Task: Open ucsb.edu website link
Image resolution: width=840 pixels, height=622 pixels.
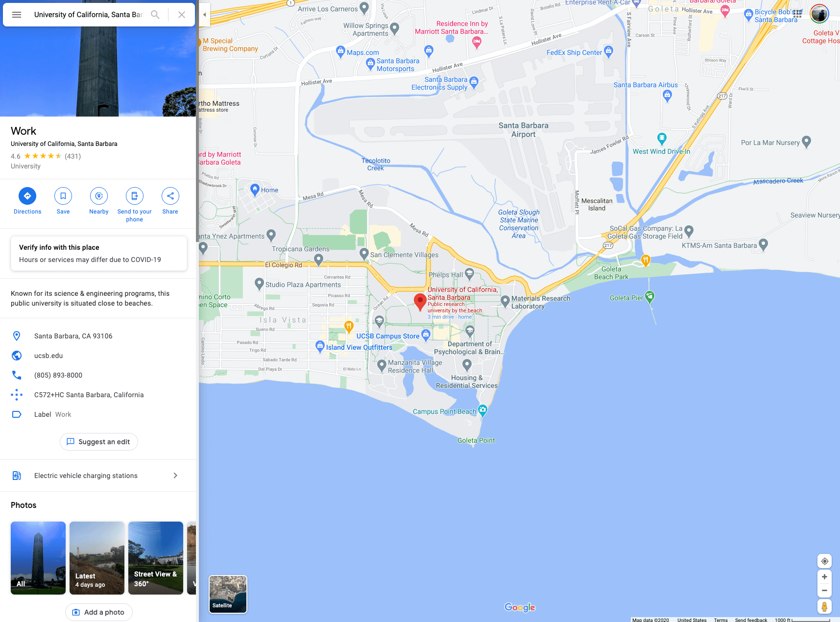Action: click(48, 356)
